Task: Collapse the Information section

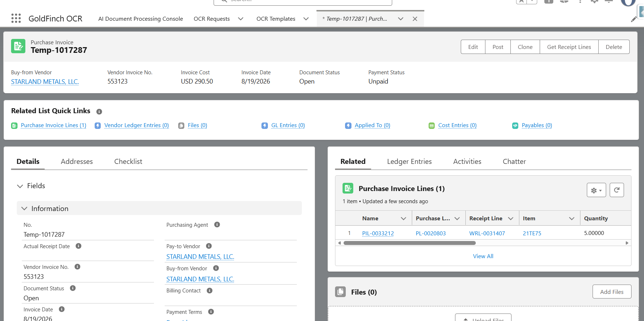Action: pyautogui.click(x=24, y=209)
